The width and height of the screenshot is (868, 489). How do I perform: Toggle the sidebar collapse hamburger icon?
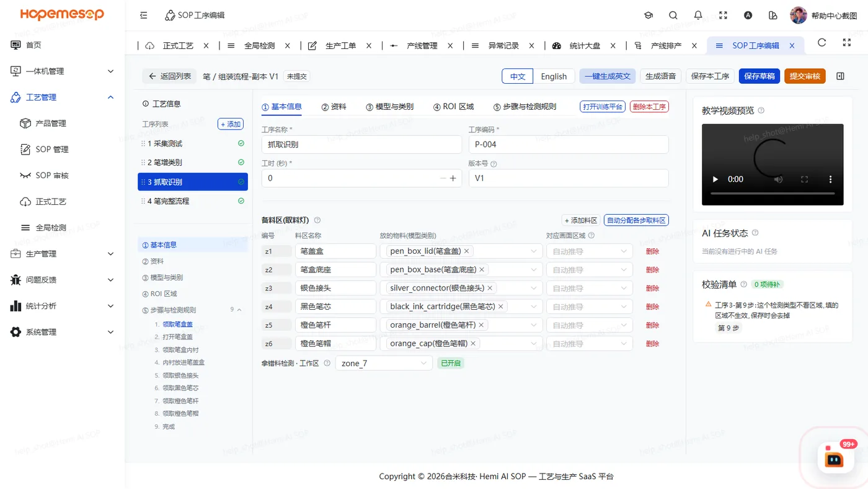(144, 15)
